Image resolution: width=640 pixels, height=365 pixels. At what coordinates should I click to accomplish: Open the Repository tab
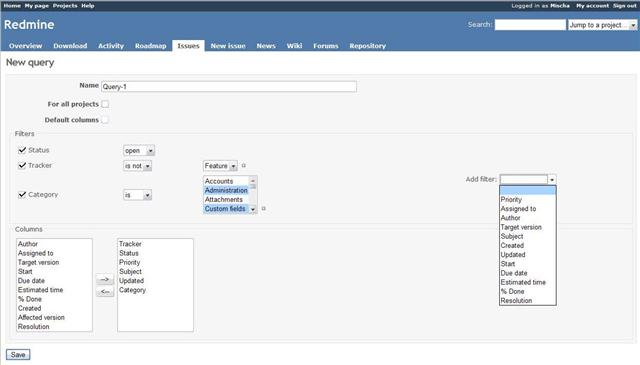367,46
